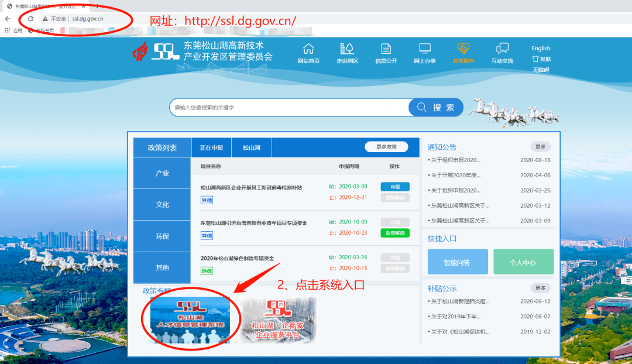Open 东莞松山湖引进台湾创新创业青年项目专项资金 policy

[254, 223]
